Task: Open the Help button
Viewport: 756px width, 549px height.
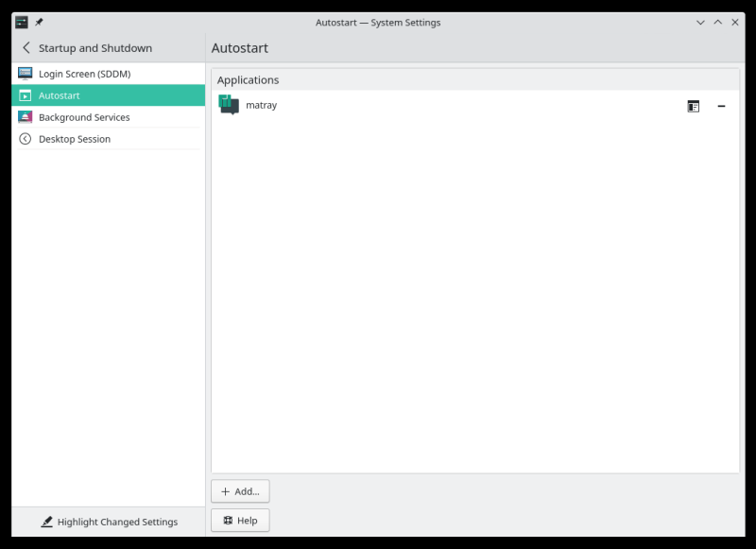Action: click(x=239, y=520)
